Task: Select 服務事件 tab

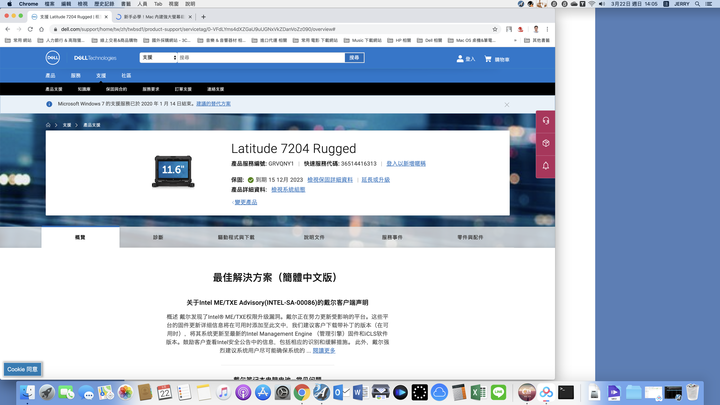Action: (x=392, y=237)
